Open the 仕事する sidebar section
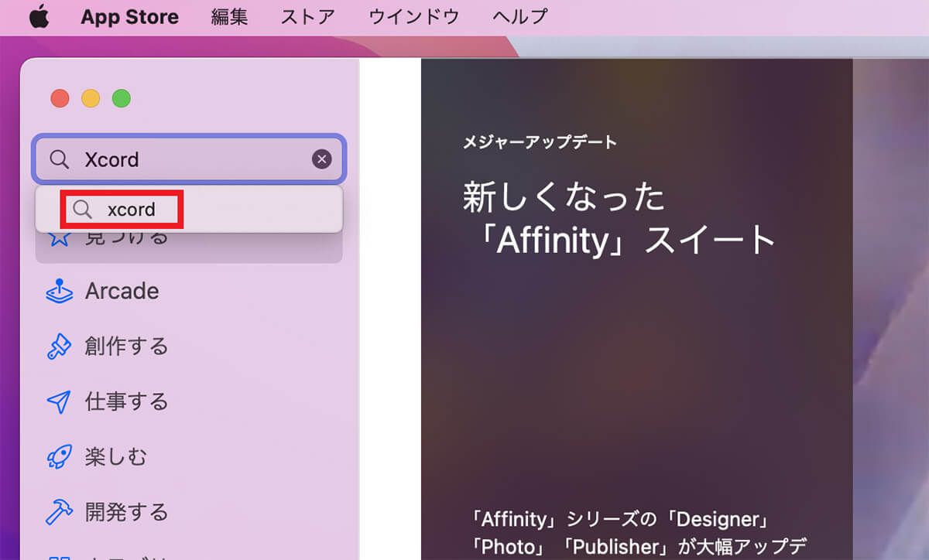The width and height of the screenshot is (929, 560). coord(189,401)
